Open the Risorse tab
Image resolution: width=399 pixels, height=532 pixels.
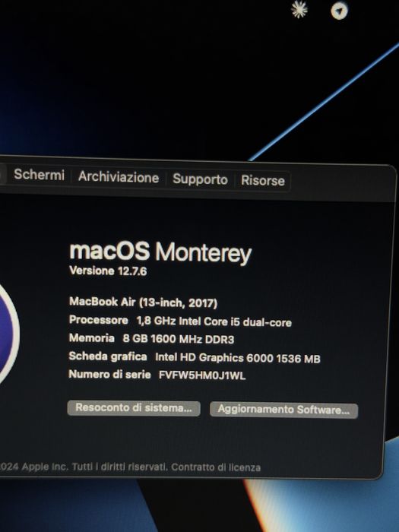(x=263, y=181)
